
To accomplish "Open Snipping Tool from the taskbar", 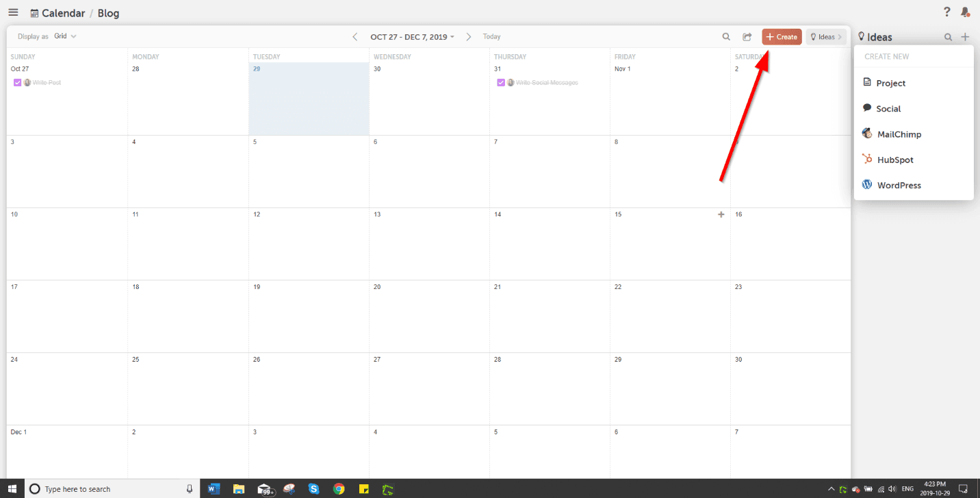I will click(x=289, y=489).
